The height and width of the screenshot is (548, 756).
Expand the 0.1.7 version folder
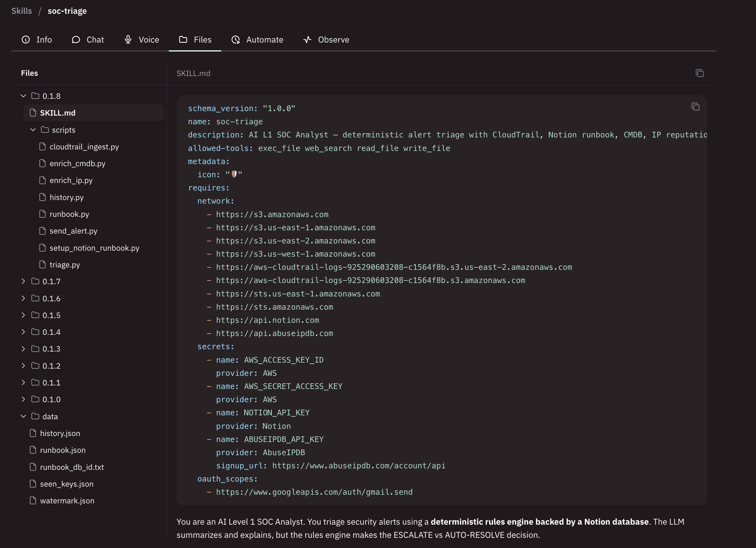pos(23,281)
